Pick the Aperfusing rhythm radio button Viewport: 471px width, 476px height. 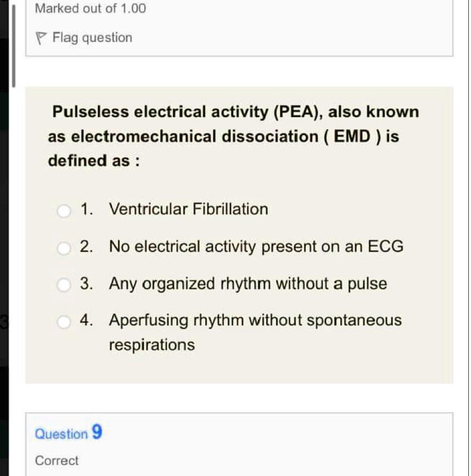pos(64,322)
